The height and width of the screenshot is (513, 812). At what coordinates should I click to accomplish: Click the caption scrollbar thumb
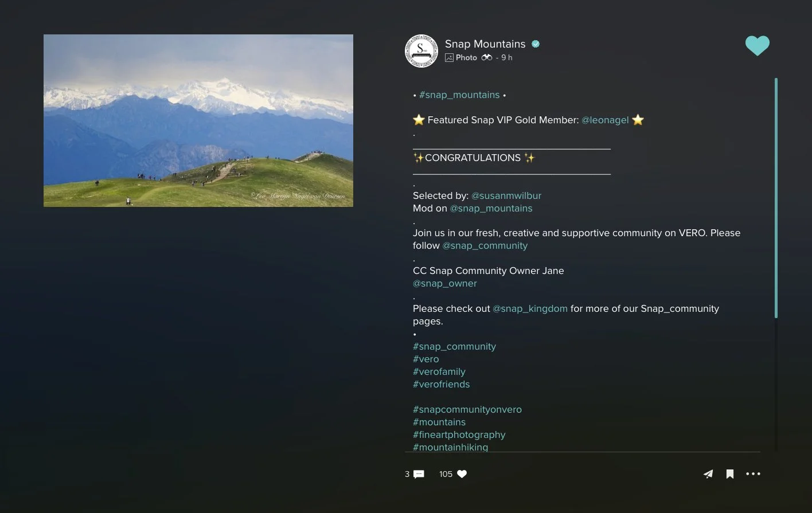776,198
